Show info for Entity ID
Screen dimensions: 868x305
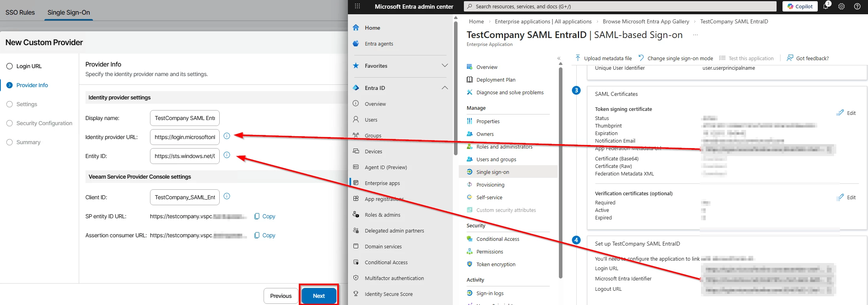click(227, 155)
